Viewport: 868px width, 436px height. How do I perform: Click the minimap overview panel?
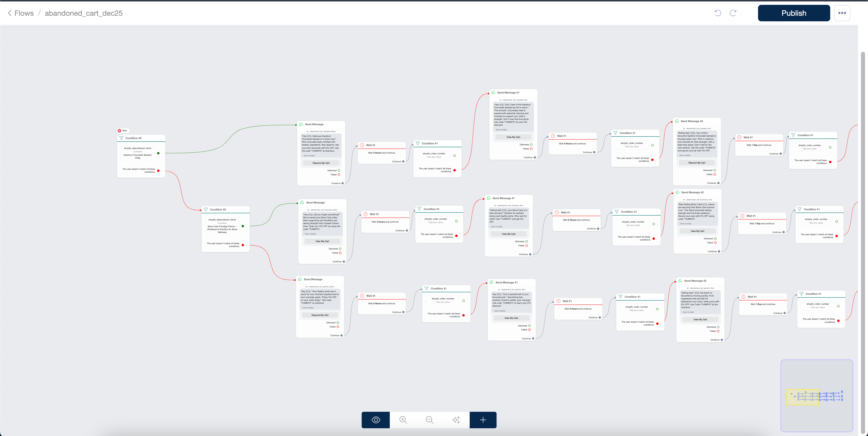[816, 396]
